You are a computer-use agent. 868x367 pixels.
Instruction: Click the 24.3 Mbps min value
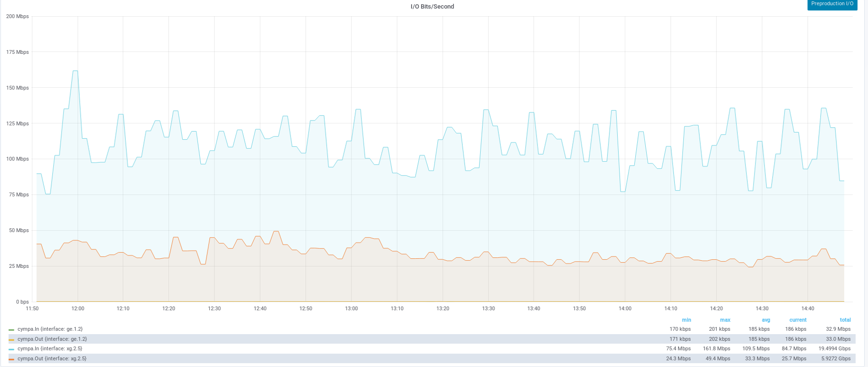point(678,359)
